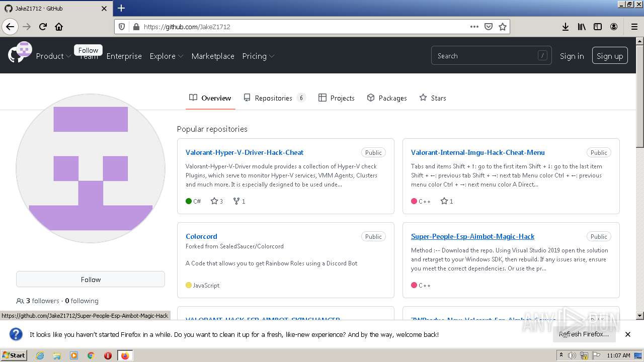Viewport: 644px width, 362px height.
Task: Open the Enterprise menu link
Action: tap(124, 56)
